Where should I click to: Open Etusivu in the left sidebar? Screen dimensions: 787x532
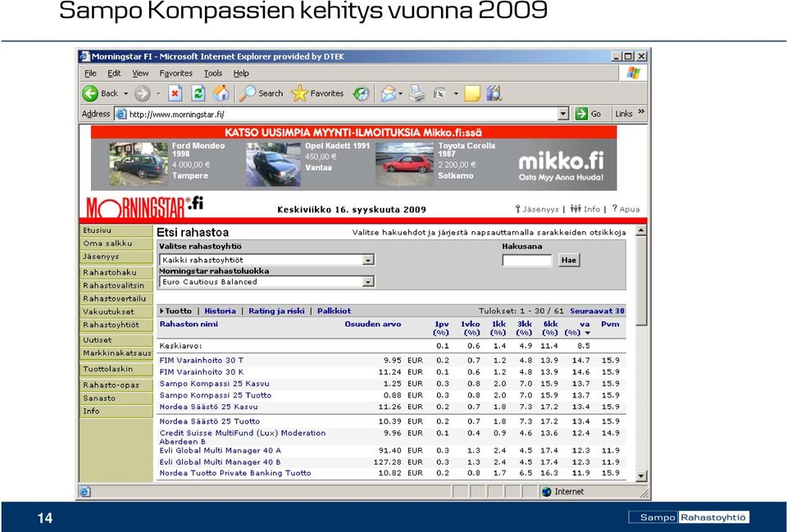(116, 230)
